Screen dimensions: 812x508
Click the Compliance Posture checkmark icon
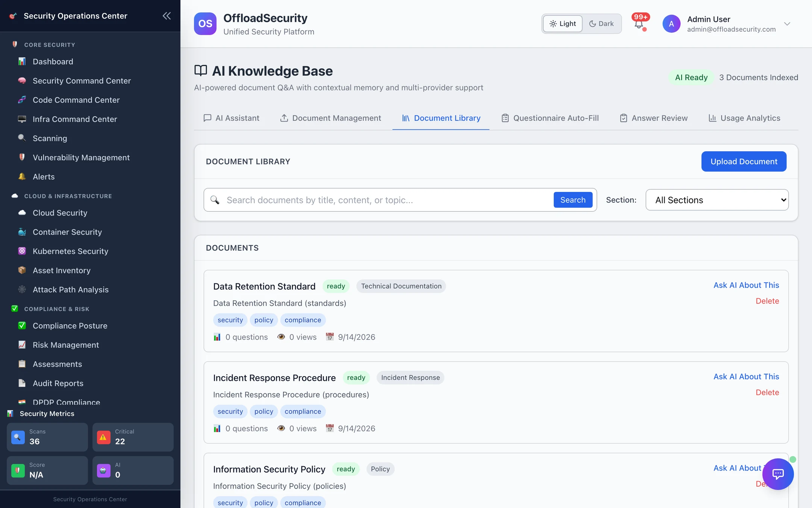[22, 325]
